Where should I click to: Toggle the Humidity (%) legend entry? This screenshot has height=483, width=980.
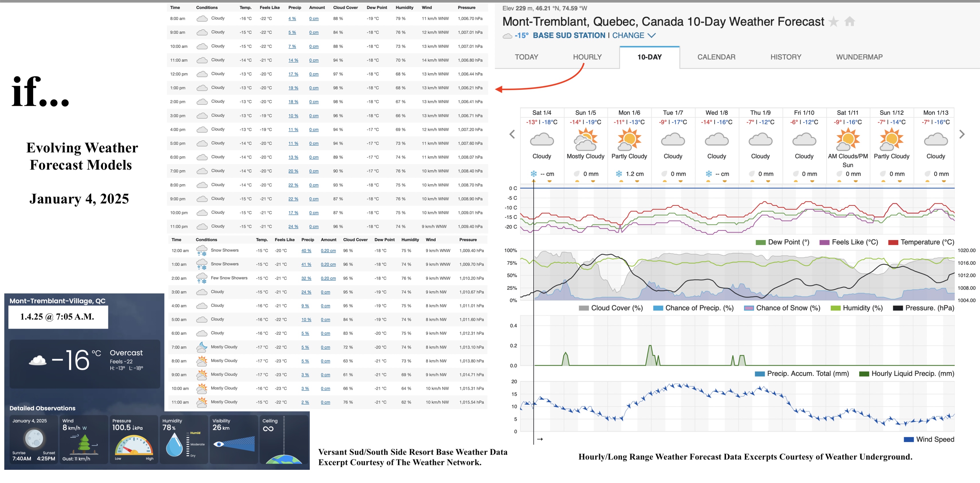click(x=856, y=308)
